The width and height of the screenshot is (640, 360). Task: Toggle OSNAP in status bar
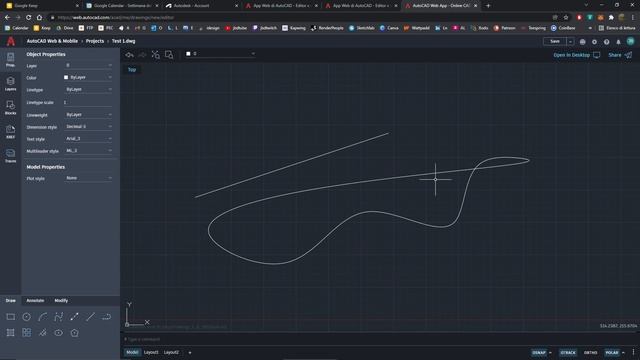[539, 352]
